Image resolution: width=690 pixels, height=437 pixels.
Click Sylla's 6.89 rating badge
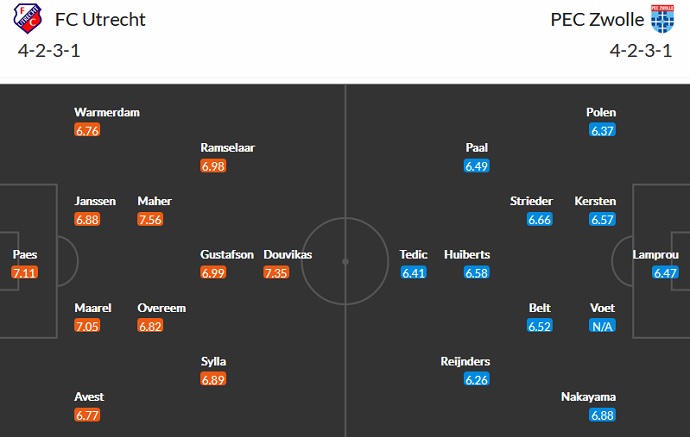coord(214,380)
